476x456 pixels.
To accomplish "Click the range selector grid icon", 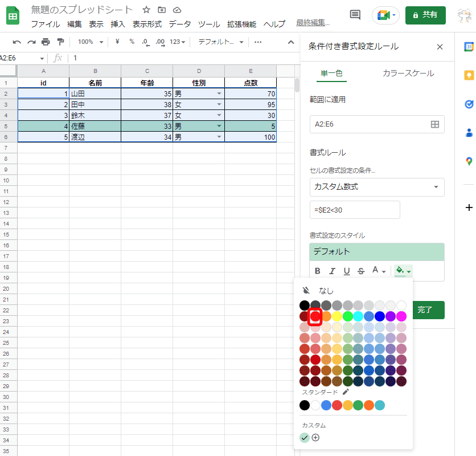I will click(434, 124).
